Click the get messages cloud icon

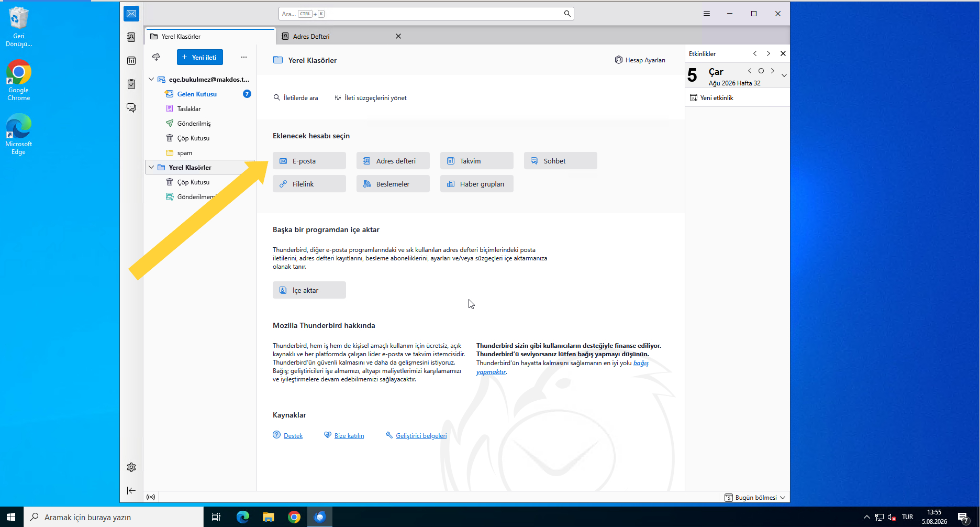[156, 57]
